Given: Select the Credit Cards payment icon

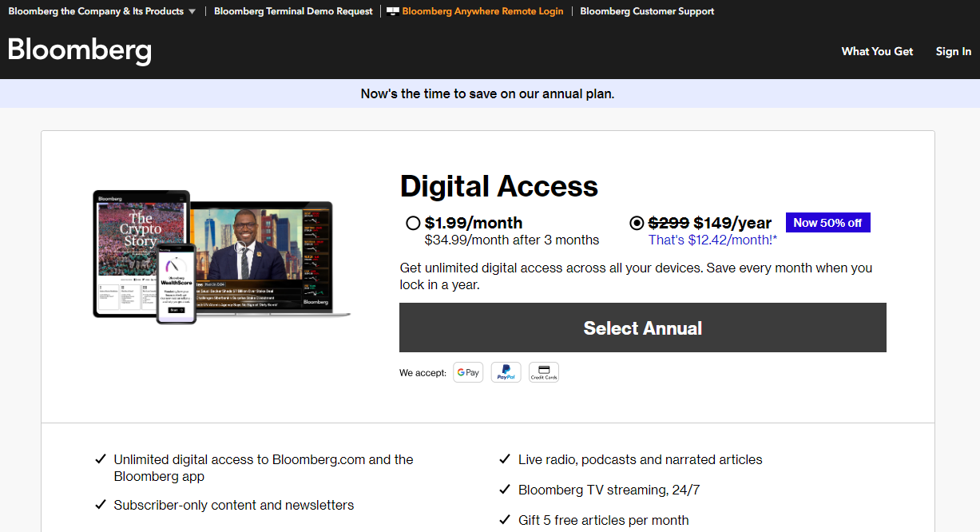Looking at the screenshot, I should [543, 371].
